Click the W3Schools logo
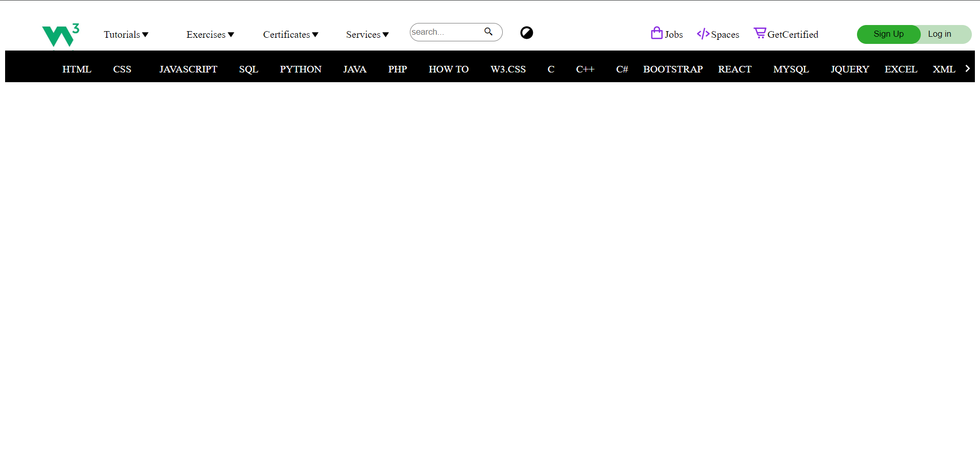The image size is (980, 464). [x=60, y=34]
